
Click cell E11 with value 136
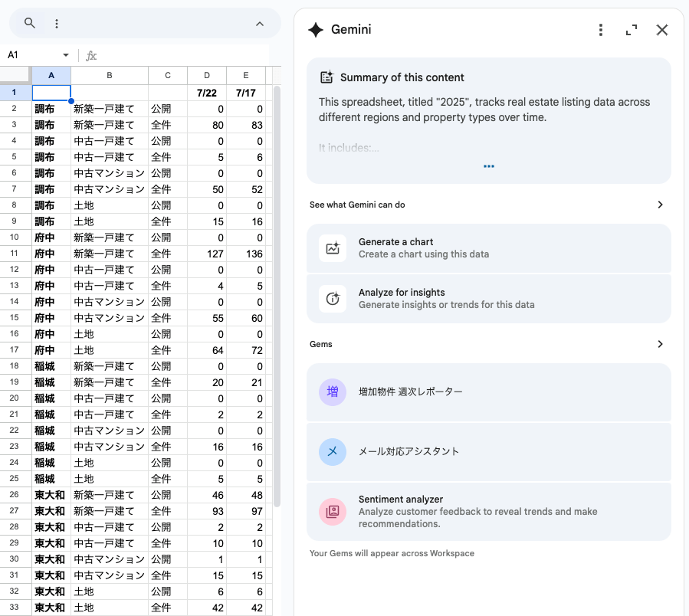tap(246, 254)
